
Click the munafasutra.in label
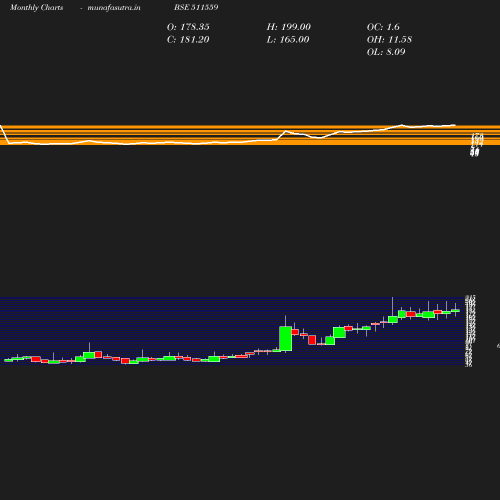coord(114,8)
